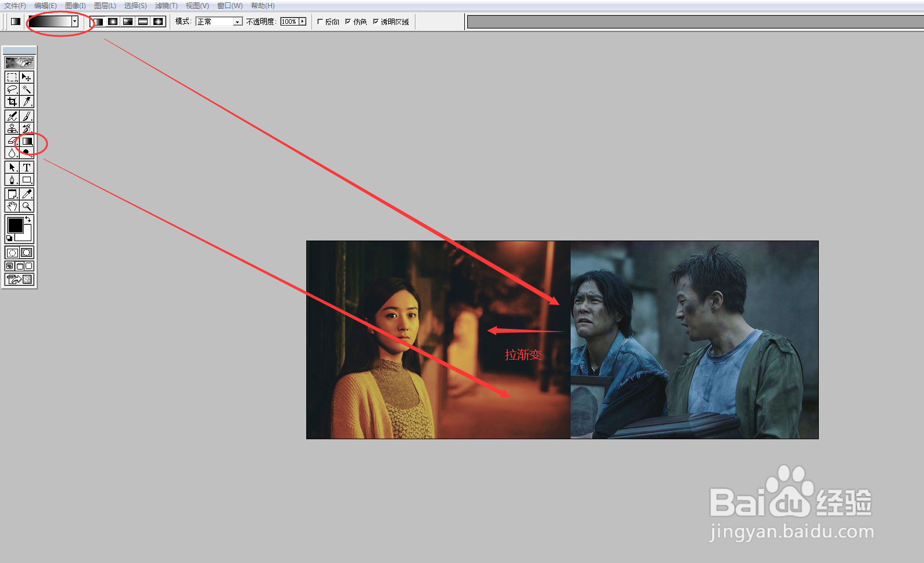
Task: Reset to default black and white colors
Action: point(9,238)
